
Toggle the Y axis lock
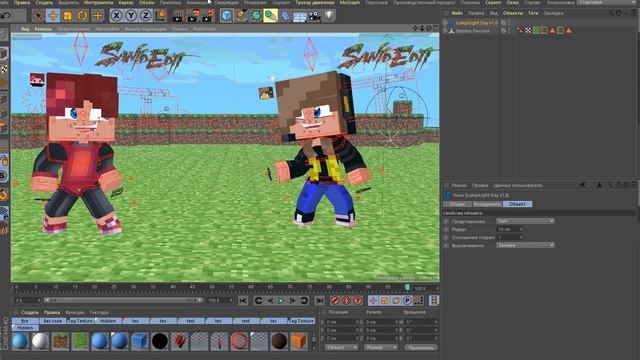pyautogui.click(x=131, y=16)
